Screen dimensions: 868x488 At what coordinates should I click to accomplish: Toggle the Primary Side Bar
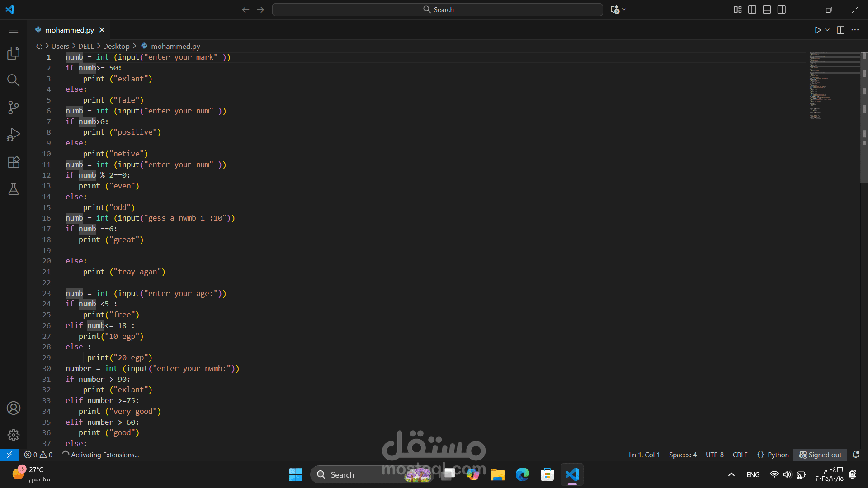pos(752,9)
